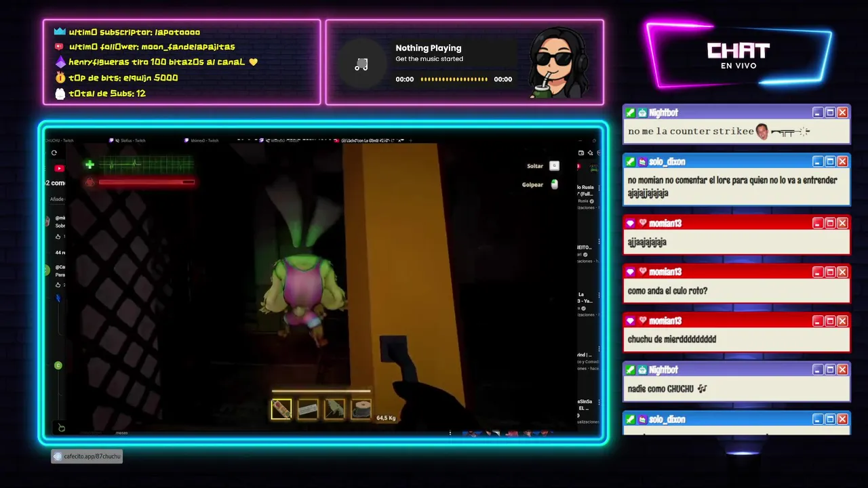The image size is (868, 488).
Task: Click the orange top-of-bits coin icon
Action: tap(60, 78)
